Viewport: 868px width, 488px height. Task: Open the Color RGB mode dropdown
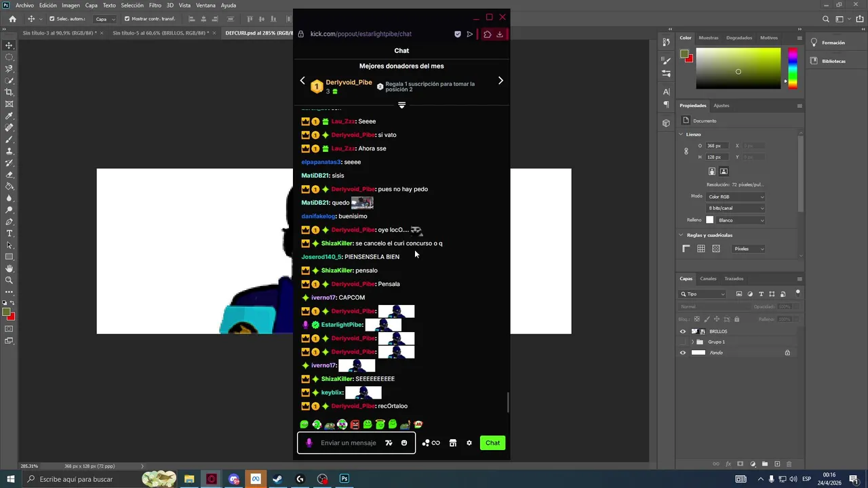(736, 197)
